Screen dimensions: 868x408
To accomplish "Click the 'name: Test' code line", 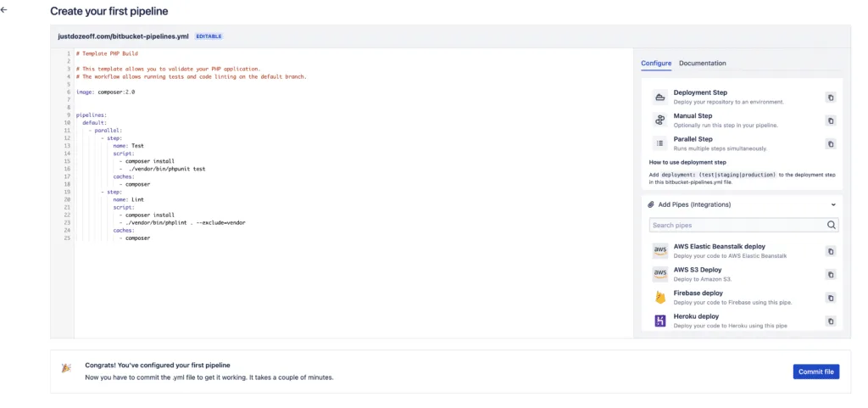I will click(x=129, y=146).
